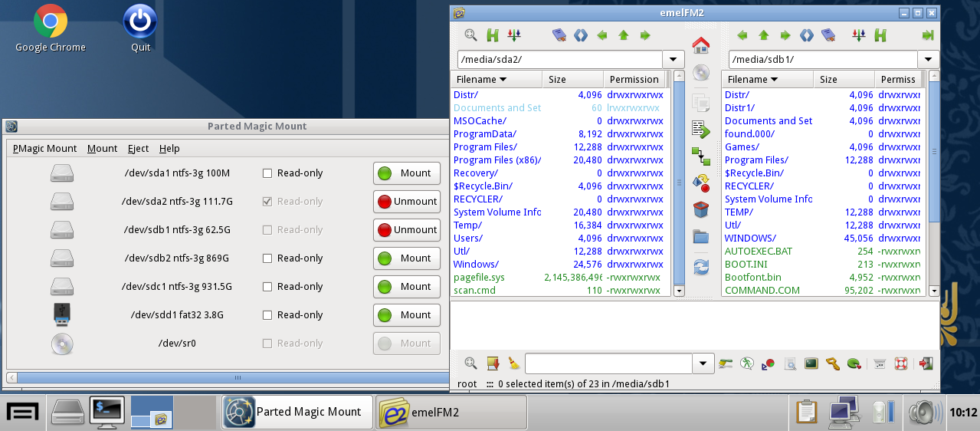Open the left pane bookmarks book icon
980x431 pixels.
tap(559, 35)
